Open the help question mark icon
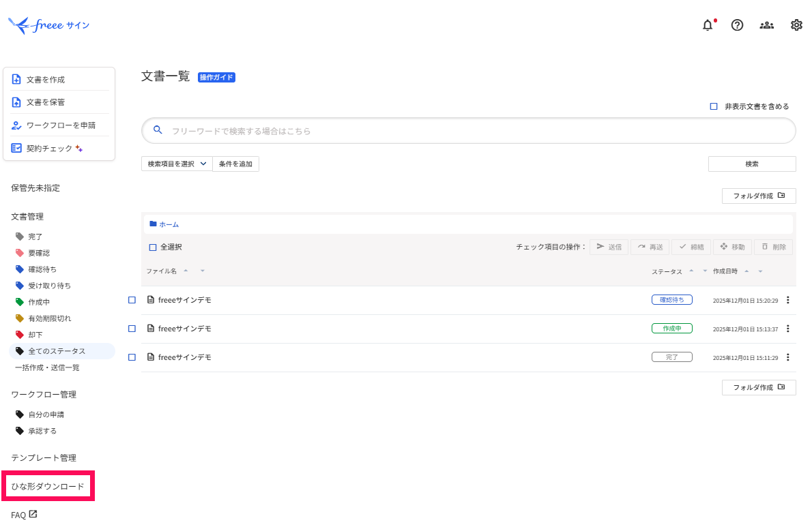 (x=737, y=25)
